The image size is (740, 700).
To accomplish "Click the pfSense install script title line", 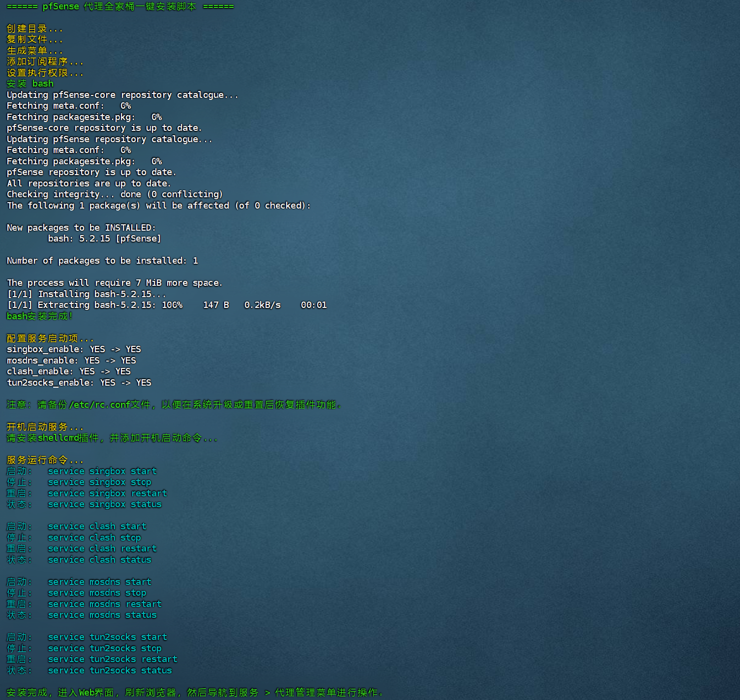I will pyautogui.click(x=120, y=6).
